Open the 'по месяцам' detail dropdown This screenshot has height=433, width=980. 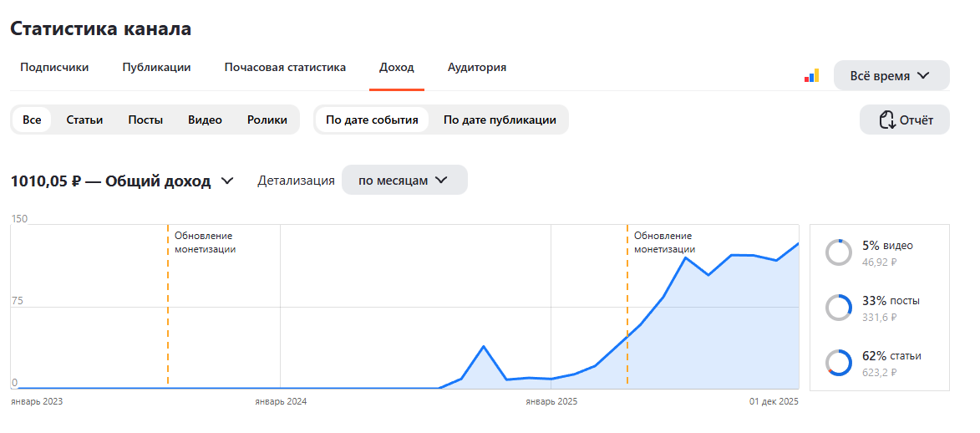(x=404, y=181)
